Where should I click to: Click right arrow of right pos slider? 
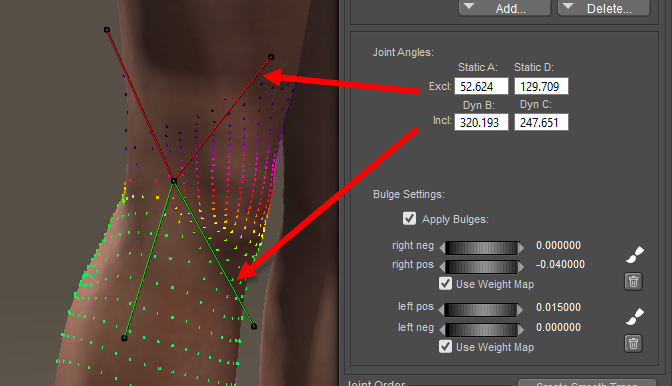521,267
